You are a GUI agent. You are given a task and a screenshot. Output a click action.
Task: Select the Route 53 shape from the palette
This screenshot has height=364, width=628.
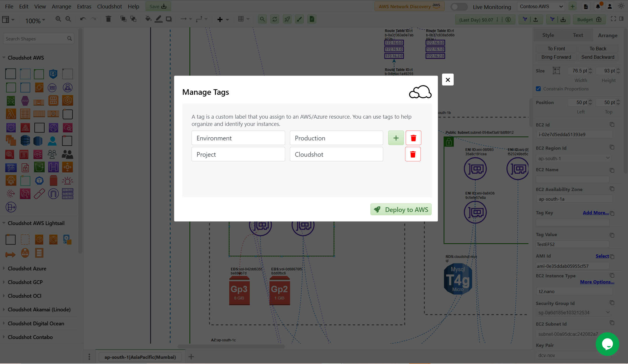click(10, 127)
